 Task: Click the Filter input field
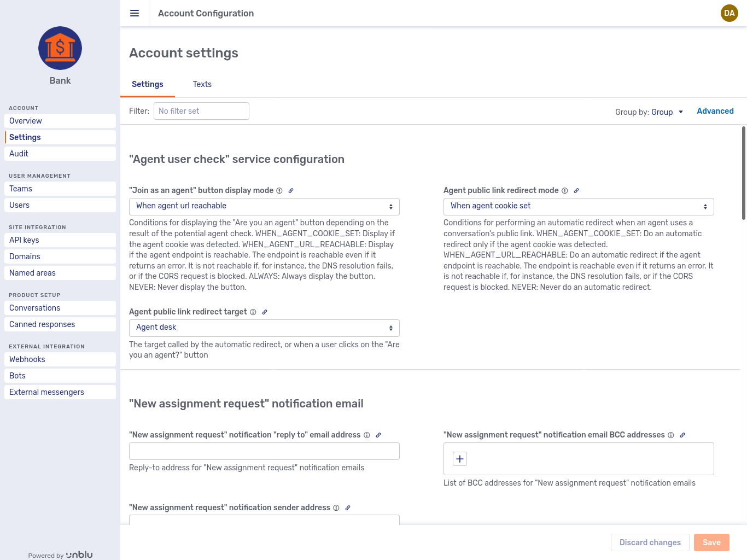tap(201, 111)
